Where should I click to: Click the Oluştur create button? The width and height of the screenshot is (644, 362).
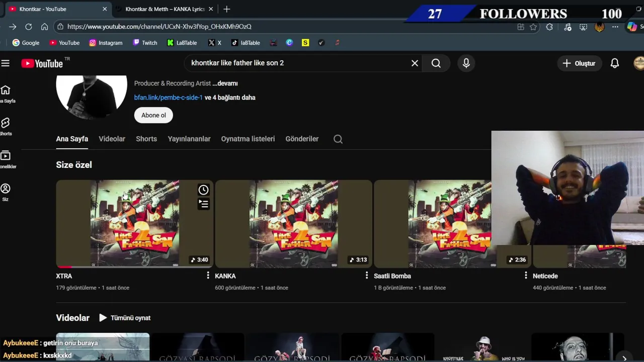[579, 63]
